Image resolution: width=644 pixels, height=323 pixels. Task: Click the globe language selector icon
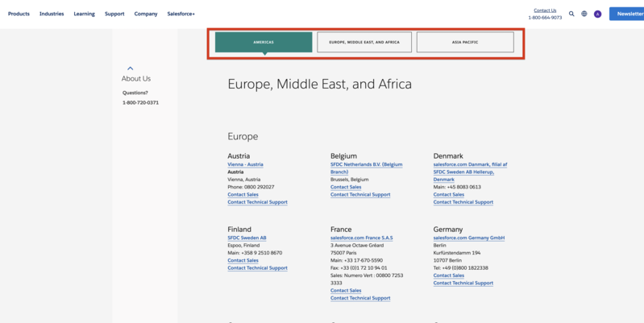click(x=584, y=14)
